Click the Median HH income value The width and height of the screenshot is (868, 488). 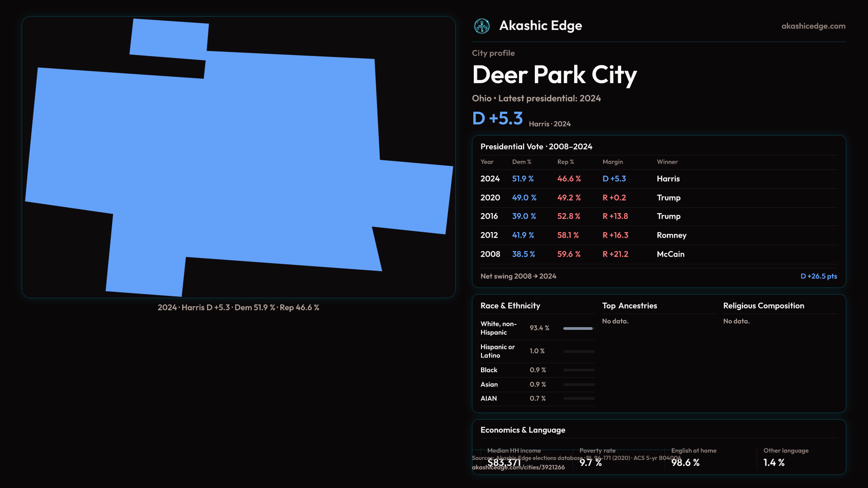coord(504,463)
